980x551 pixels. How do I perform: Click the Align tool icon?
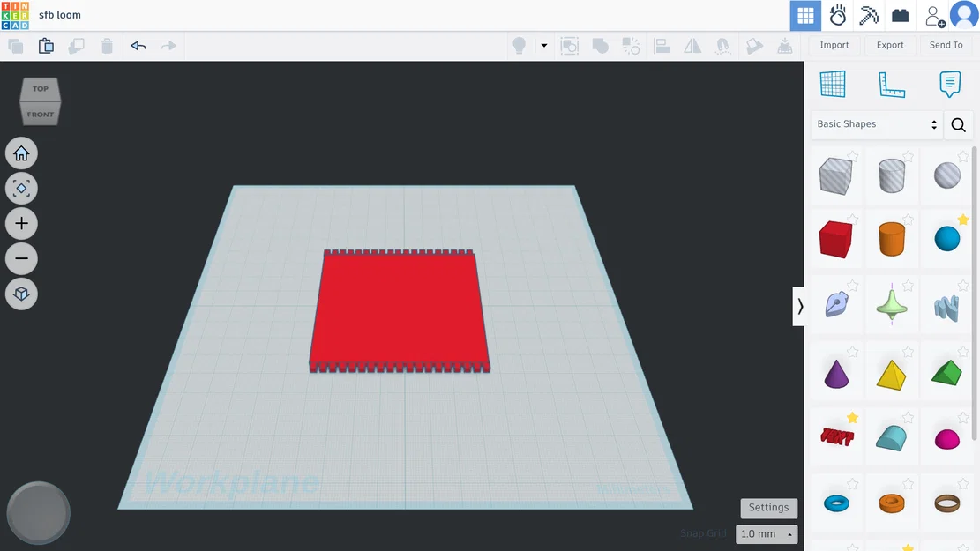(662, 46)
